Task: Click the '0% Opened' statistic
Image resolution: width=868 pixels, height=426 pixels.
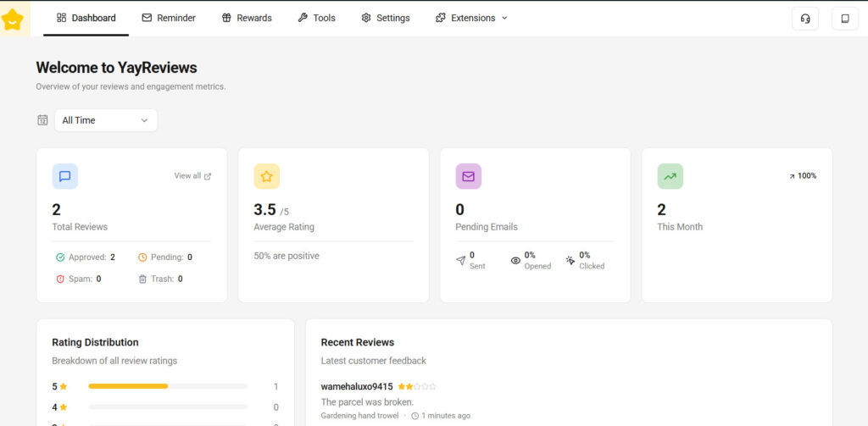Action: point(531,261)
